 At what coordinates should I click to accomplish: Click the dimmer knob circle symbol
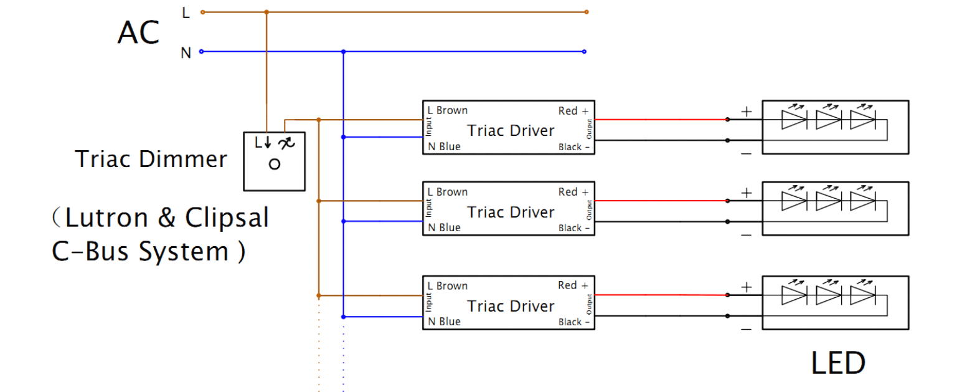pyautogui.click(x=274, y=165)
